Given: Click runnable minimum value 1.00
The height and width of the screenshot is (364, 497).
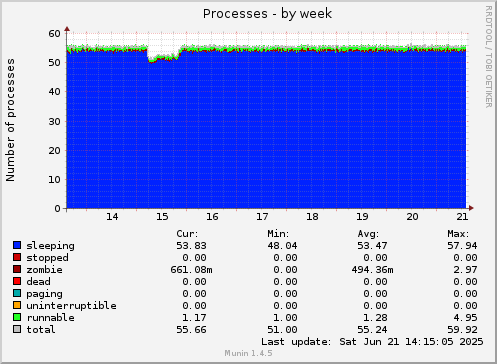Looking at the screenshot, I should click(x=285, y=318).
